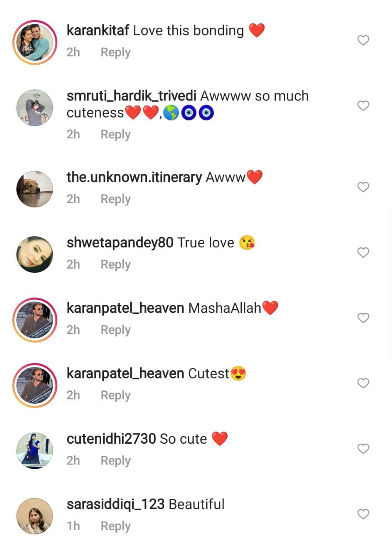Like karankitaf's comment with the heart icon
The width and height of the screenshot is (392, 545).
point(363,40)
